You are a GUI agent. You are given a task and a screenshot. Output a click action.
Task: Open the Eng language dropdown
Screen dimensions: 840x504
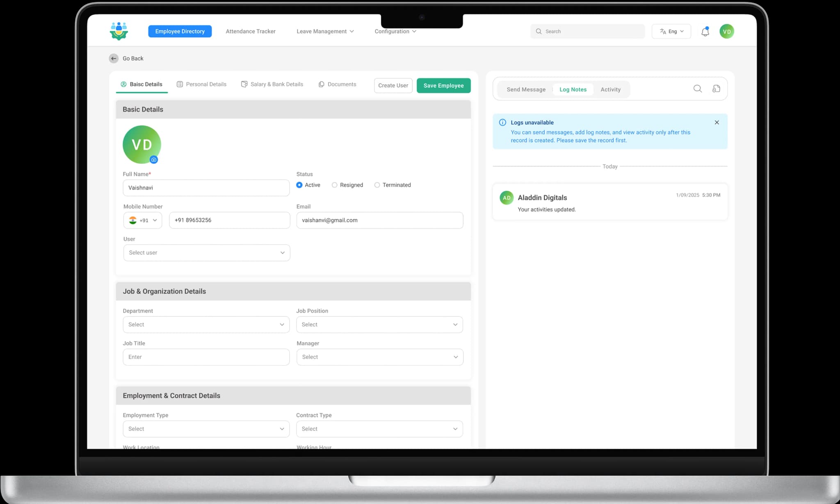pos(671,32)
